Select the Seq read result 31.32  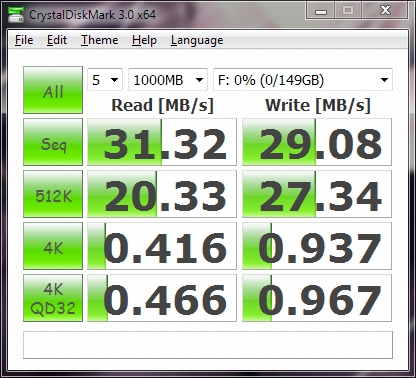pyautogui.click(x=162, y=142)
